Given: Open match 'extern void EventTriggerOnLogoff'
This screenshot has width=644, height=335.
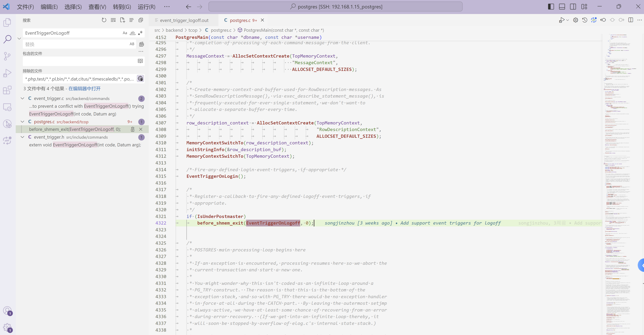Looking at the screenshot, I should click(85, 145).
